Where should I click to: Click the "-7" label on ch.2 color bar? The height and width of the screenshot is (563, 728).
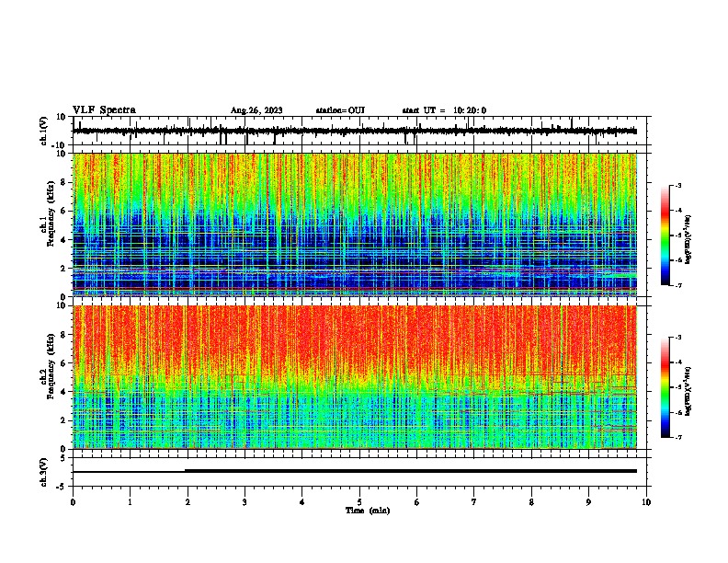click(x=677, y=437)
